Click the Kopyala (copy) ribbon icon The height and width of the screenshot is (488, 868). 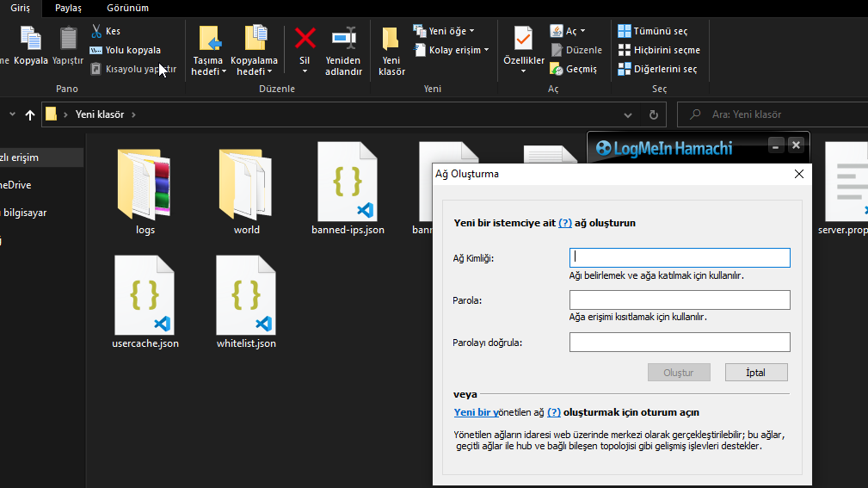click(x=30, y=39)
